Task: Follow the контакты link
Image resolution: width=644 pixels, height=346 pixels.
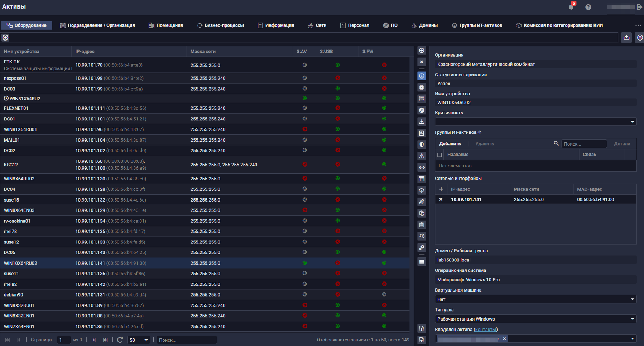Action: coord(485,330)
